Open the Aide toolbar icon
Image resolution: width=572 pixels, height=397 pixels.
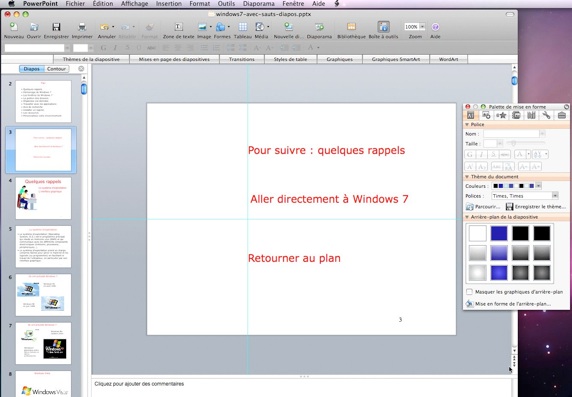coord(435,27)
